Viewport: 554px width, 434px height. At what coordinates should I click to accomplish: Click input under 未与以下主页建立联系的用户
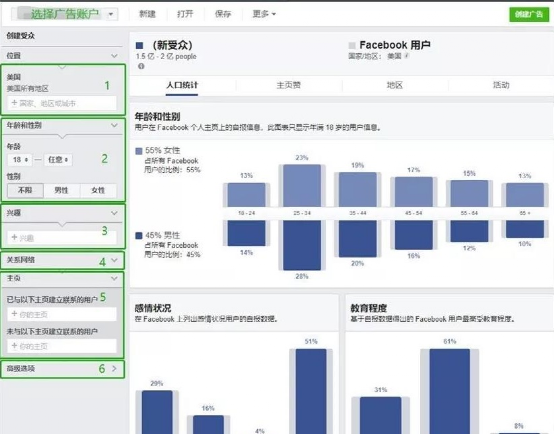pyautogui.click(x=62, y=346)
